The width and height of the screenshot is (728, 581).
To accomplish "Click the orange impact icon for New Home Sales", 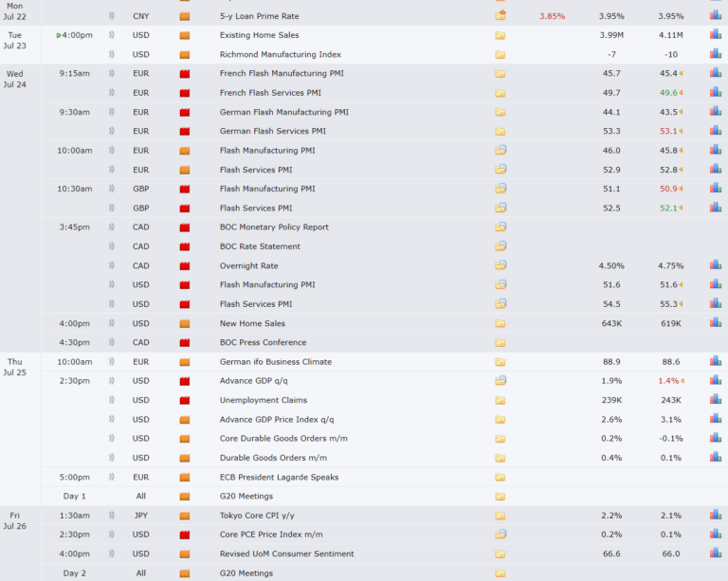I will (184, 323).
